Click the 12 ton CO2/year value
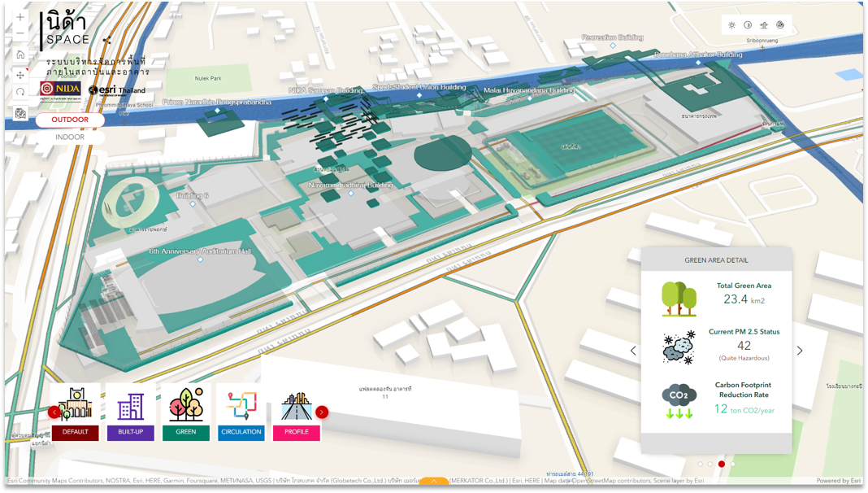 tap(744, 409)
